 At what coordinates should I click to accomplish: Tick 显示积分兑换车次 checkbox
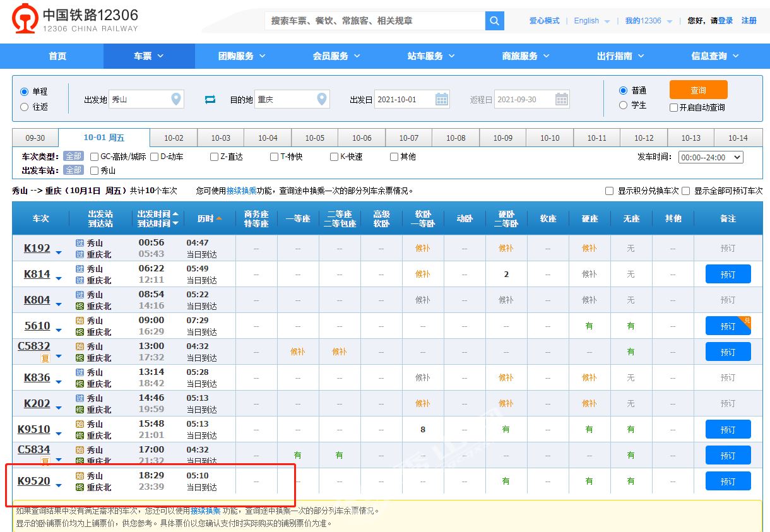tap(610, 191)
